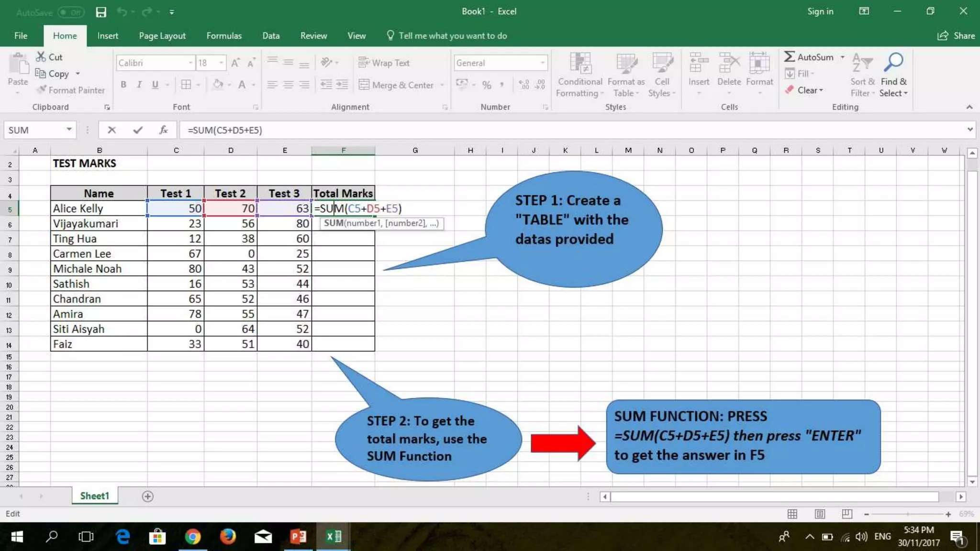
Task: Confirm formula with Enter checkmark icon
Action: tap(138, 130)
